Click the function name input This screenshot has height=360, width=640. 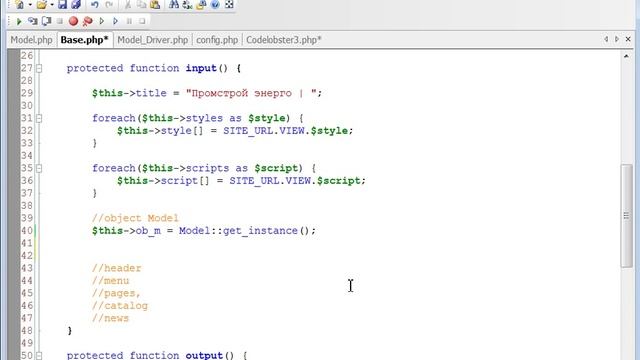click(x=201, y=68)
